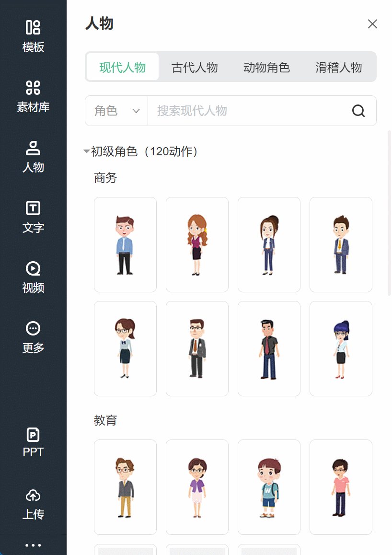Click the search magnifier icon
392x555 pixels.
pyautogui.click(x=358, y=111)
